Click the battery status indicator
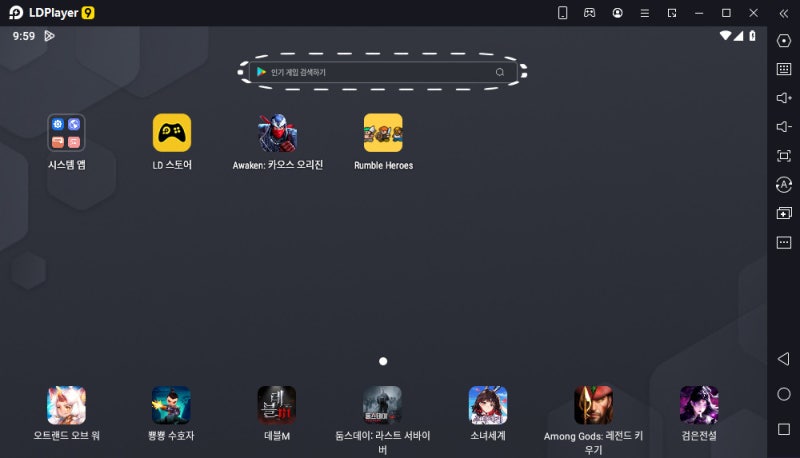 tap(752, 35)
